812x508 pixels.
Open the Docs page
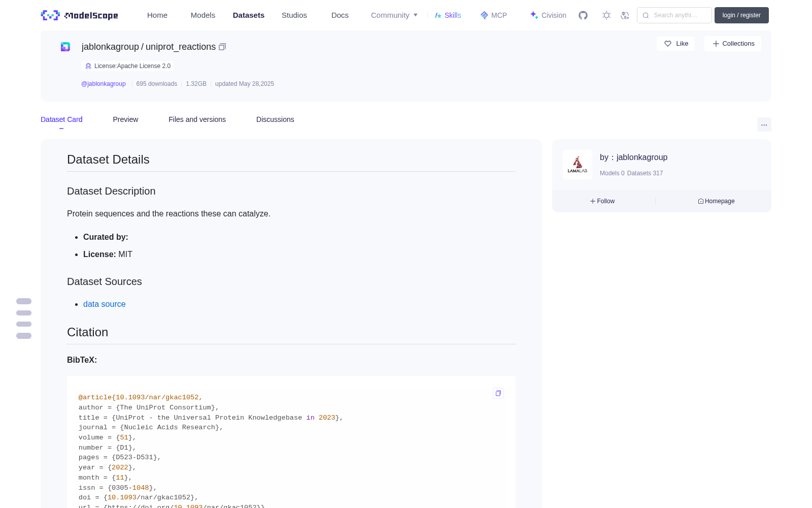(340, 15)
